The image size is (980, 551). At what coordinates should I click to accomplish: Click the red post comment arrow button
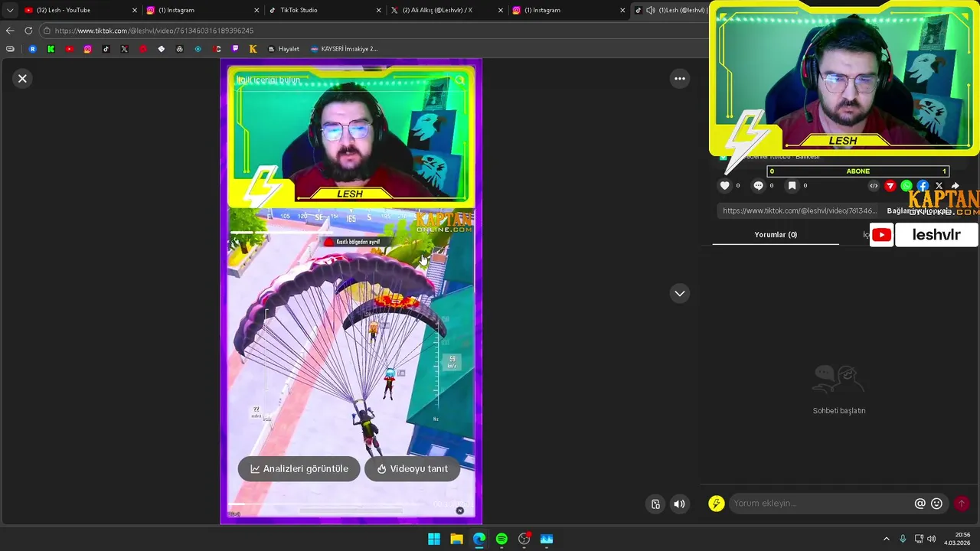pos(962,503)
